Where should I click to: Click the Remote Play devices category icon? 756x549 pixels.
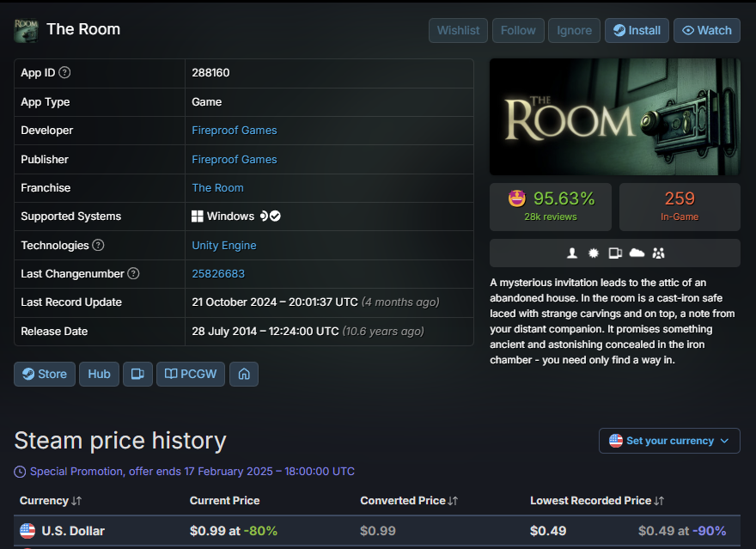(615, 253)
